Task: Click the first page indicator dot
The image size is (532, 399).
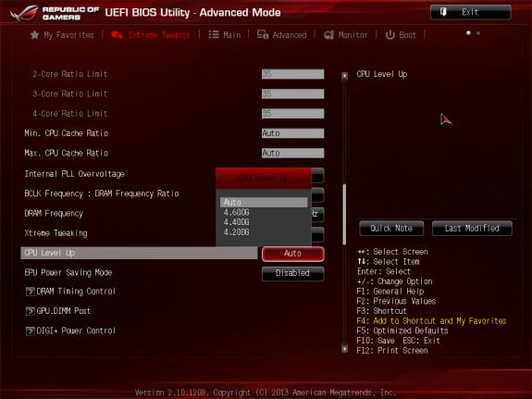Action: (468, 33)
